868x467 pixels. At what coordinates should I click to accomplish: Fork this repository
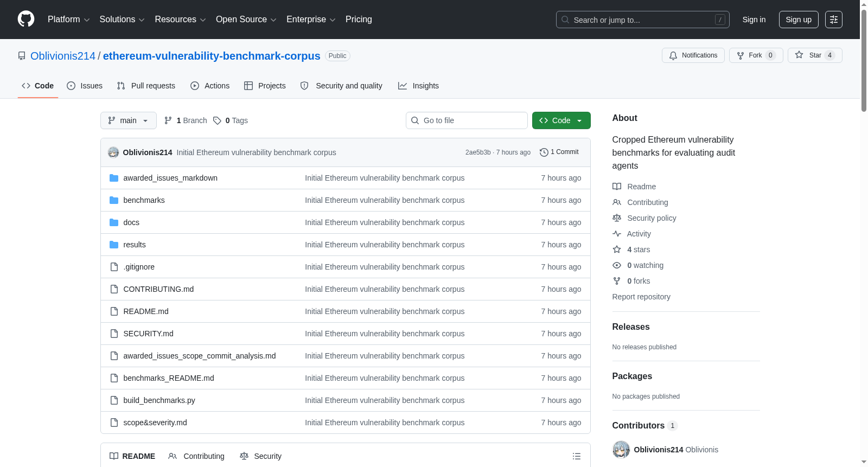click(756, 55)
